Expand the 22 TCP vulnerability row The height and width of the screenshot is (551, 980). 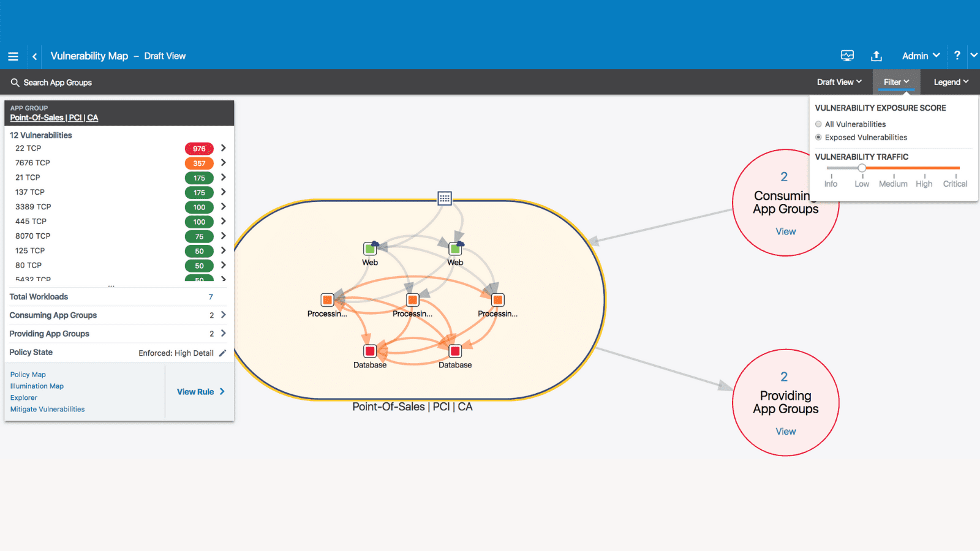pyautogui.click(x=224, y=148)
